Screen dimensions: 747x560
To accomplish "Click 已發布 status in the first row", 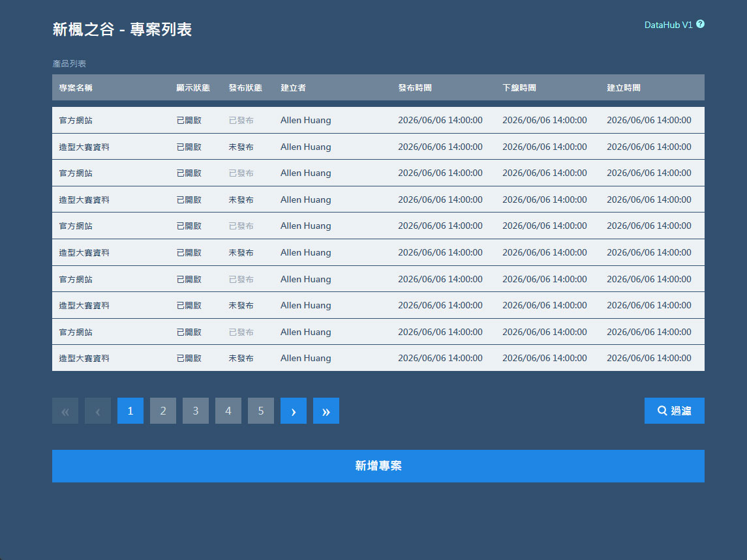I will (x=241, y=120).
